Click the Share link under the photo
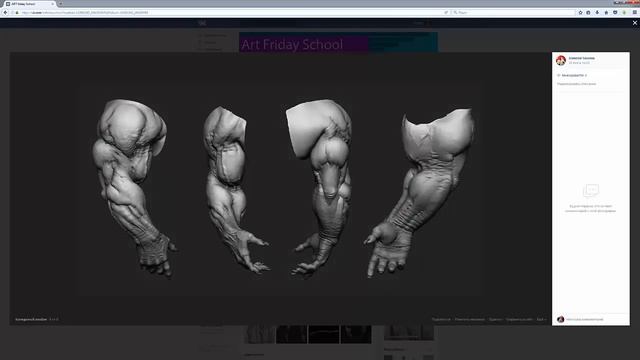Viewport: 640px width, 360px height. click(441, 320)
